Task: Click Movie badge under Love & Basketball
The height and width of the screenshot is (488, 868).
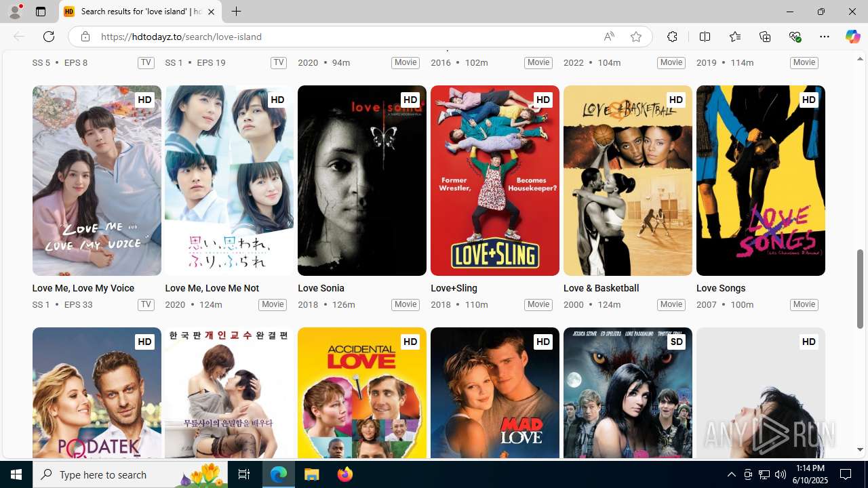Action: click(x=671, y=304)
